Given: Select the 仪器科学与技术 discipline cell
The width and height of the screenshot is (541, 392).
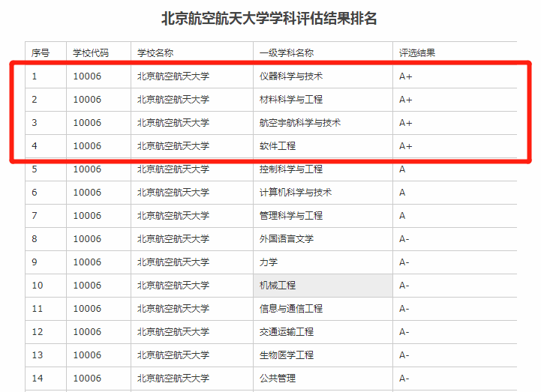Looking at the screenshot, I should 290,76.
